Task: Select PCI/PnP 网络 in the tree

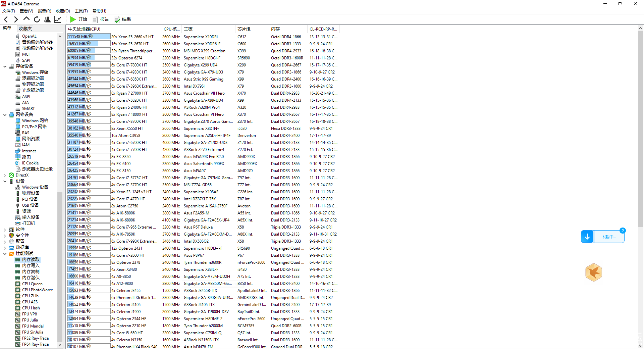Action: 34,127
